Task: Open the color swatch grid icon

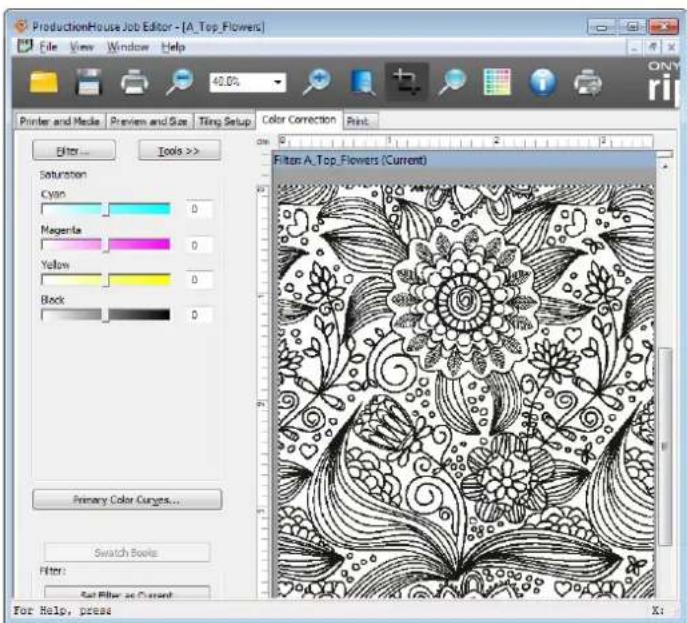Action: [x=497, y=82]
